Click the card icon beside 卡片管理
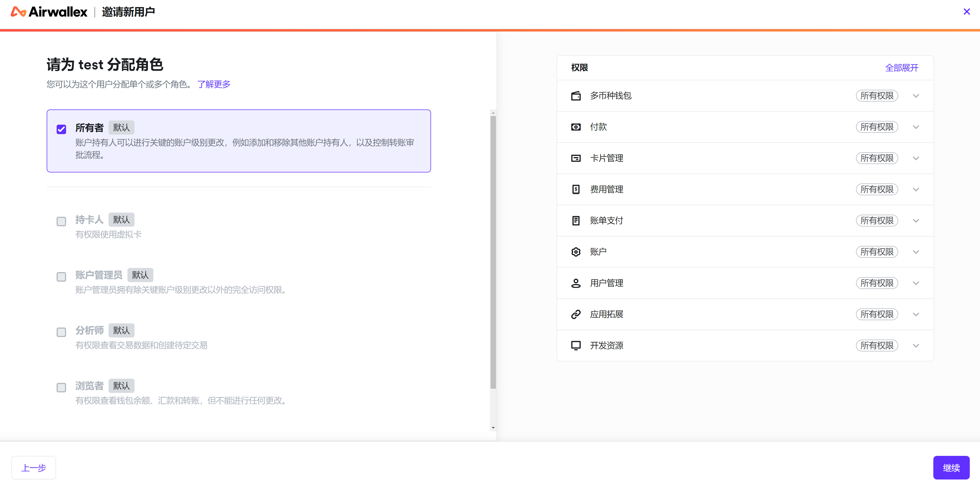 (575, 158)
